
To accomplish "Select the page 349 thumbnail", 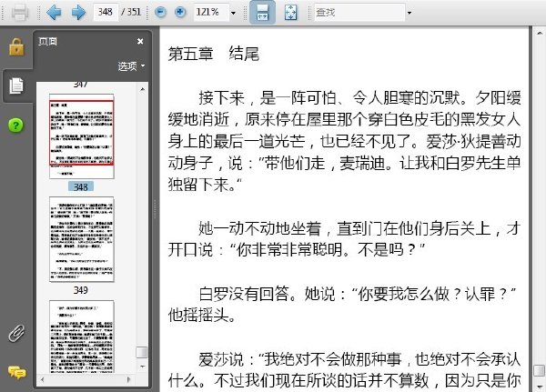I will (82, 239).
